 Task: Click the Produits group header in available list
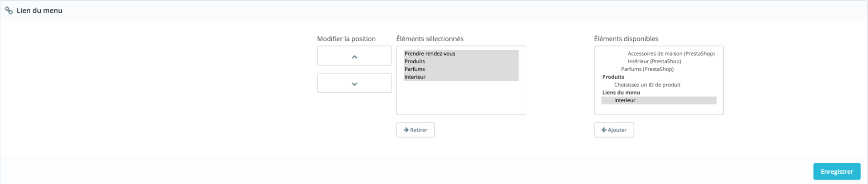(613, 77)
